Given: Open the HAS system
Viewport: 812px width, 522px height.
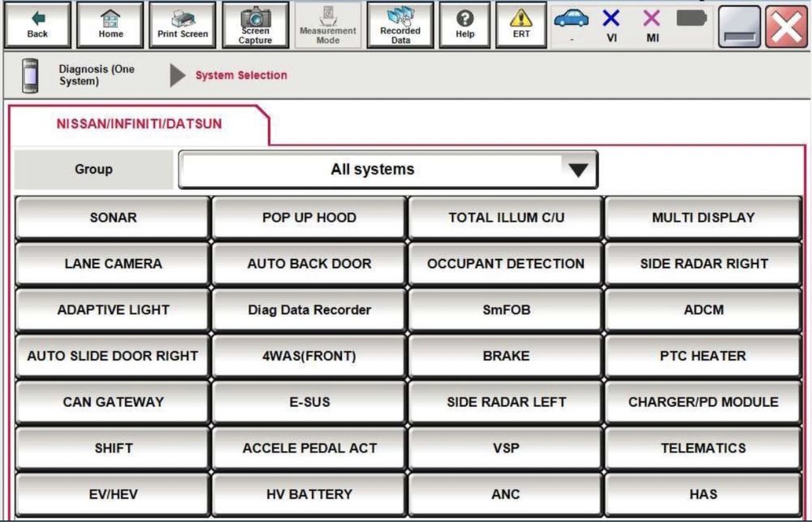Looking at the screenshot, I should (703, 494).
